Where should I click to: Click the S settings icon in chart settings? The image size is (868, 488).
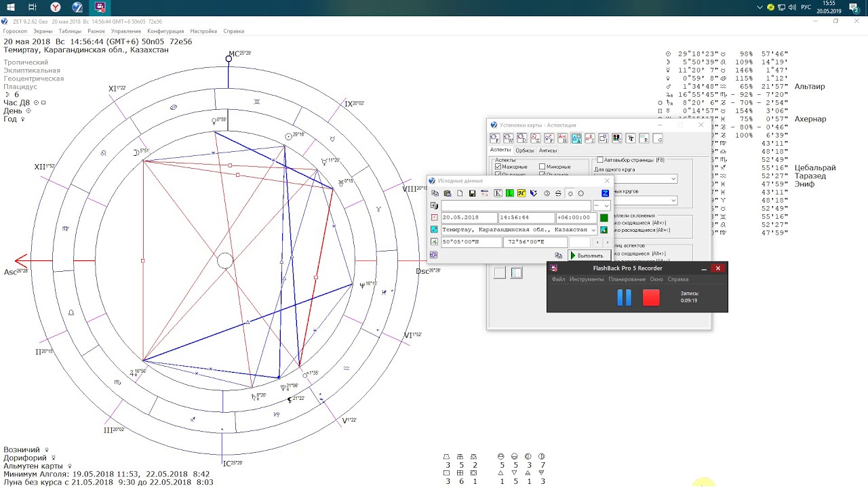pyautogui.click(x=589, y=138)
